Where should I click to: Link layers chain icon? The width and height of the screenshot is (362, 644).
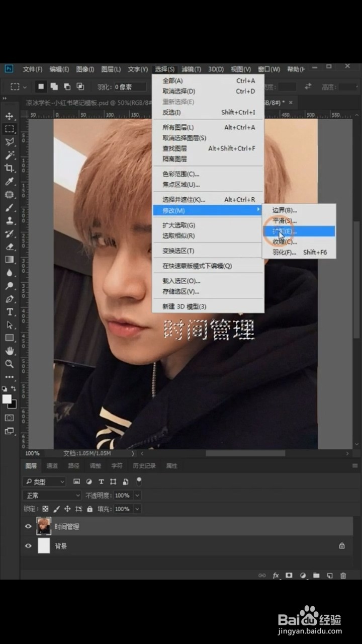coord(262,575)
